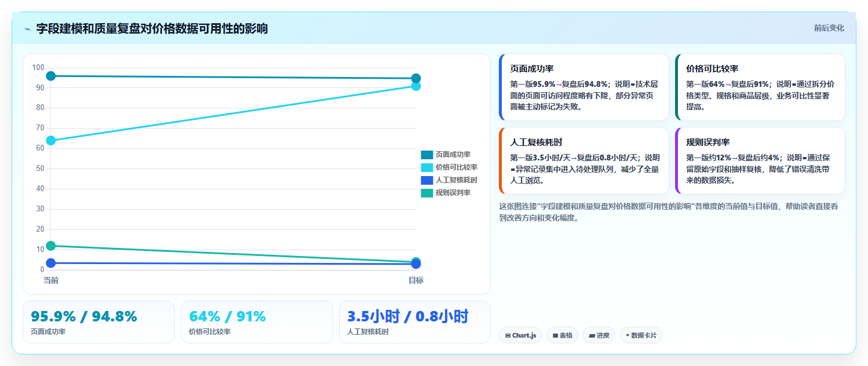Click the 页面成功率 data point at 目标
Image resolution: width=868 pixels, height=366 pixels.
(x=416, y=78)
